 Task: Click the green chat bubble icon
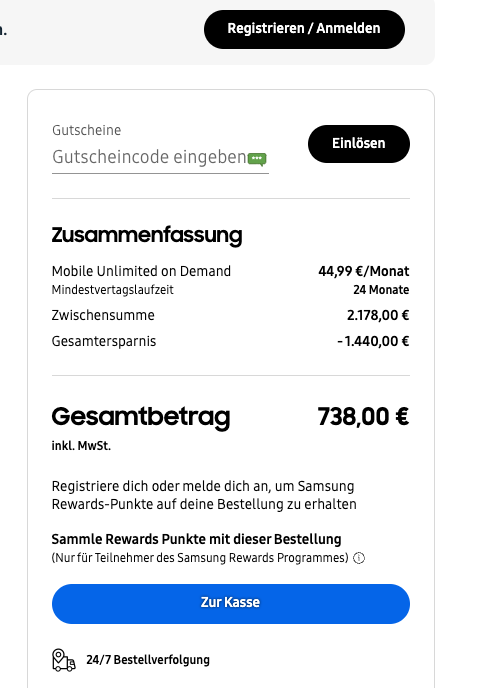(257, 159)
